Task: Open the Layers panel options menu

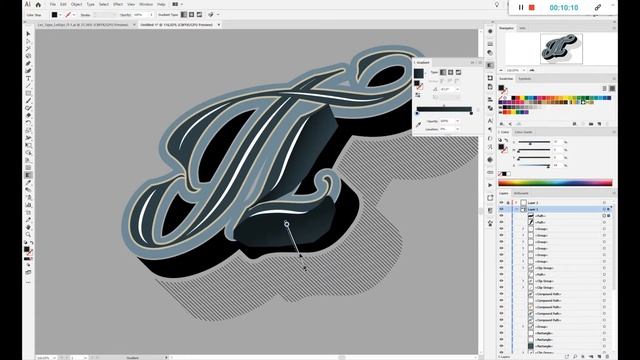Action: click(x=614, y=193)
